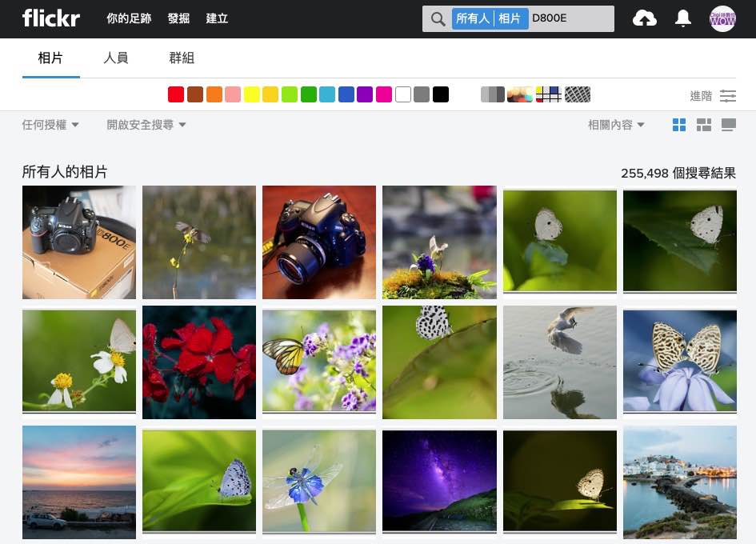Switch to justified layout view
The image size is (756, 544).
[704, 125]
